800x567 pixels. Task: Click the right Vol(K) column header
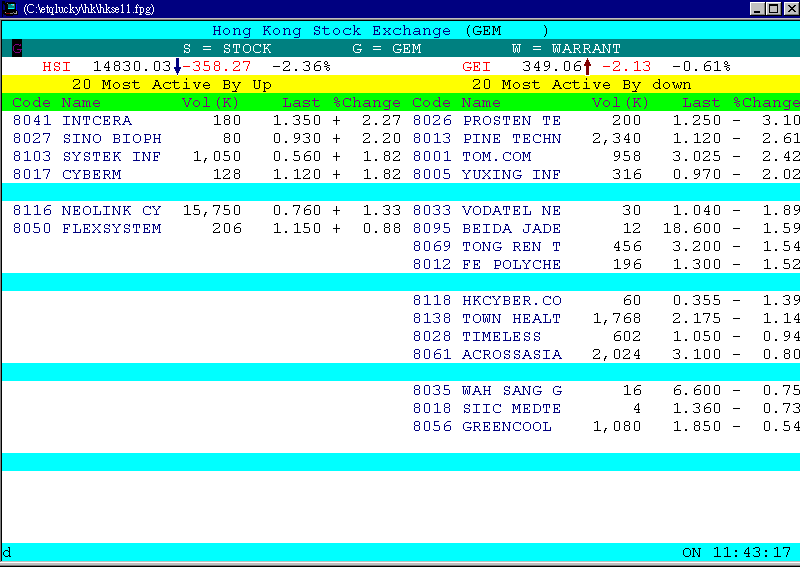tap(620, 103)
